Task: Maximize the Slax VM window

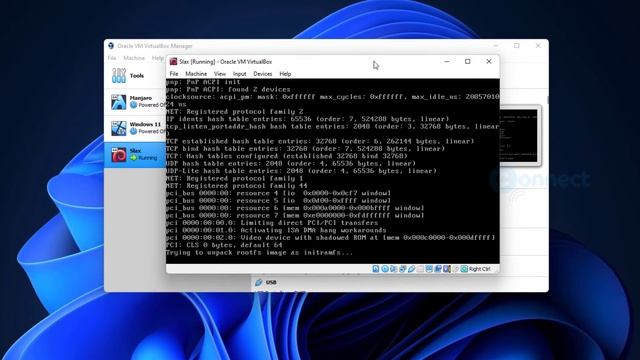Action: pyautogui.click(x=468, y=62)
